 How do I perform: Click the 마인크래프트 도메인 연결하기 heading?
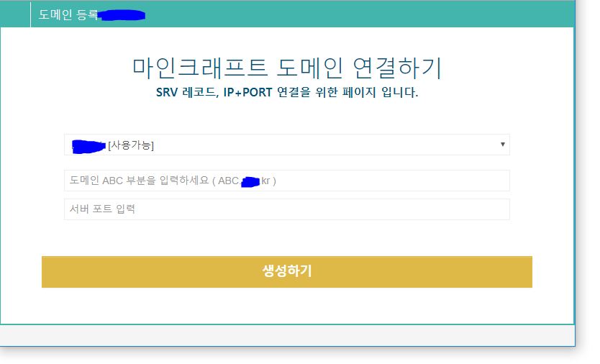(286, 67)
